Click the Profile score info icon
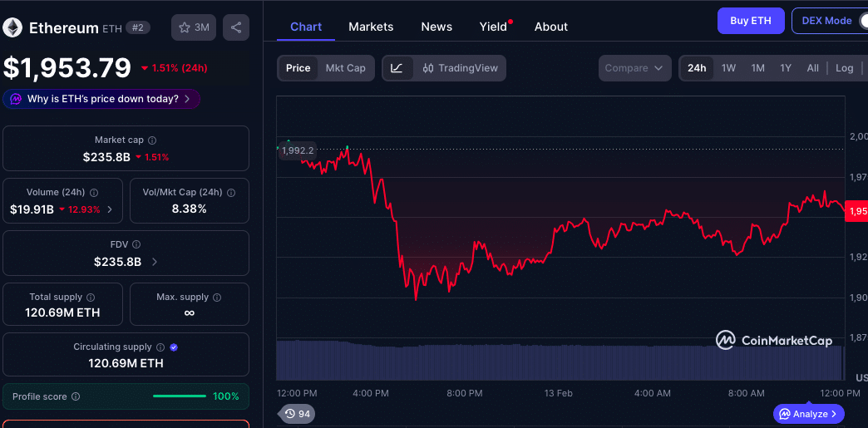868x428 pixels. 76,396
